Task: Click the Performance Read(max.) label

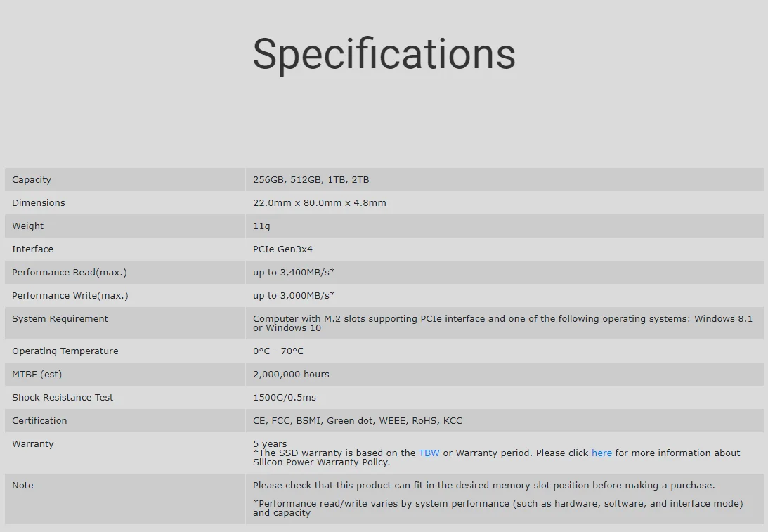Action: 69,273
